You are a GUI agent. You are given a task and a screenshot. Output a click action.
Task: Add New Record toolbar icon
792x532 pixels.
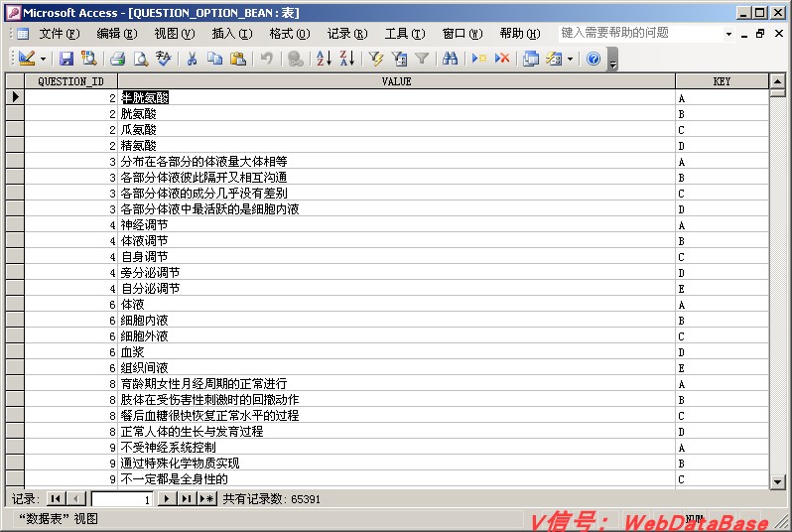click(478, 59)
